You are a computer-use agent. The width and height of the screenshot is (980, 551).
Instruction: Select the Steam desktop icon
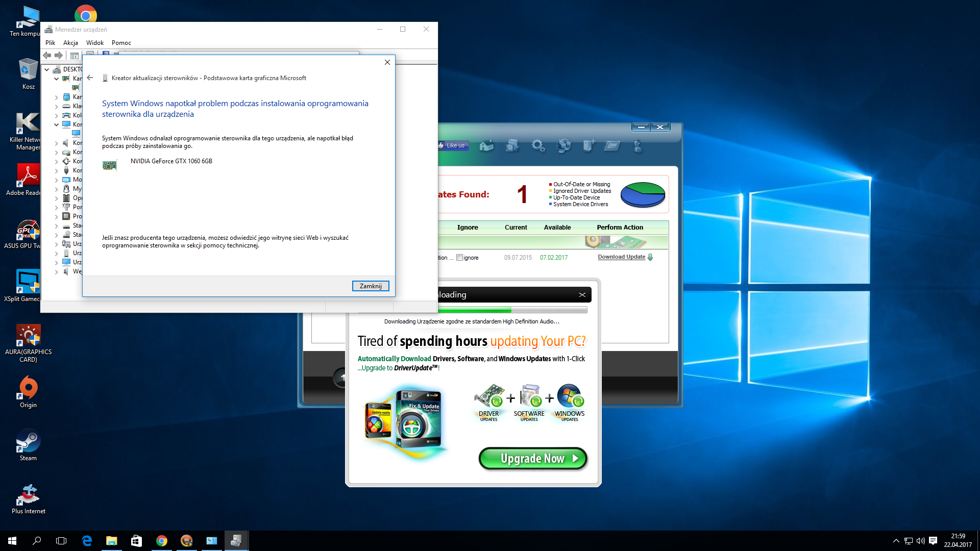click(x=28, y=445)
